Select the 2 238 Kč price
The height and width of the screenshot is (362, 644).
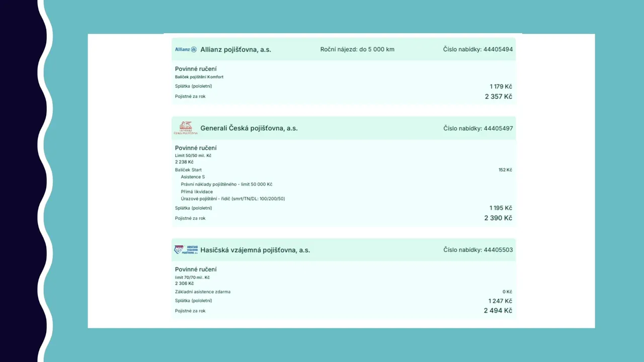point(184,162)
